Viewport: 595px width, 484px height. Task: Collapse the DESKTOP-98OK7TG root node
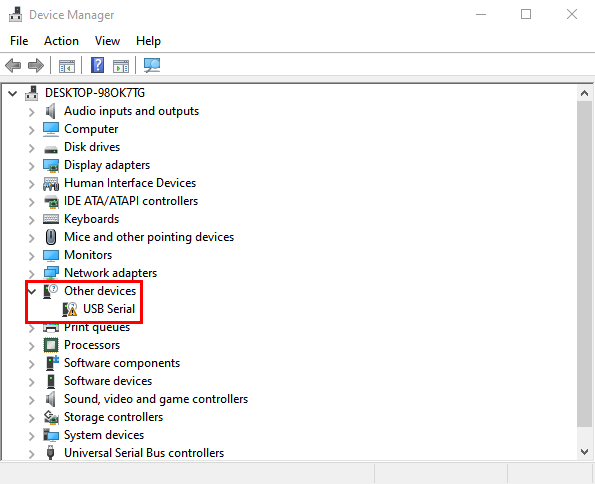point(13,93)
